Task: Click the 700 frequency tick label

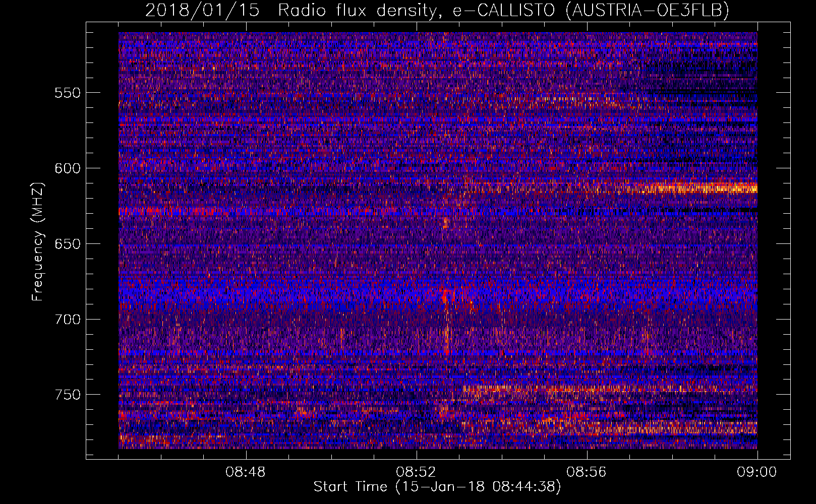Action: (68, 320)
